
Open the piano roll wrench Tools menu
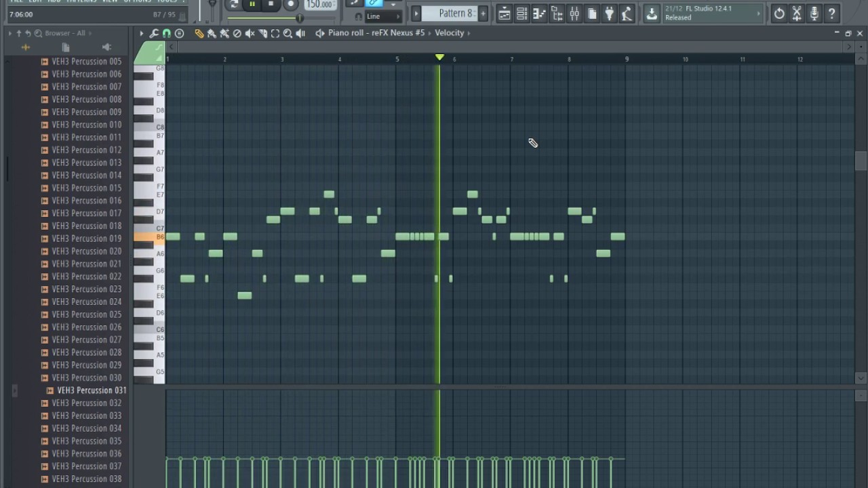[x=154, y=33]
